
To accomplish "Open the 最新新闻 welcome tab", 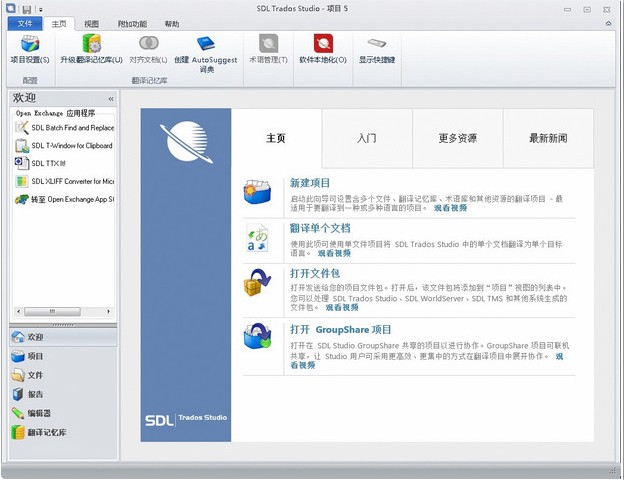I will [x=548, y=138].
